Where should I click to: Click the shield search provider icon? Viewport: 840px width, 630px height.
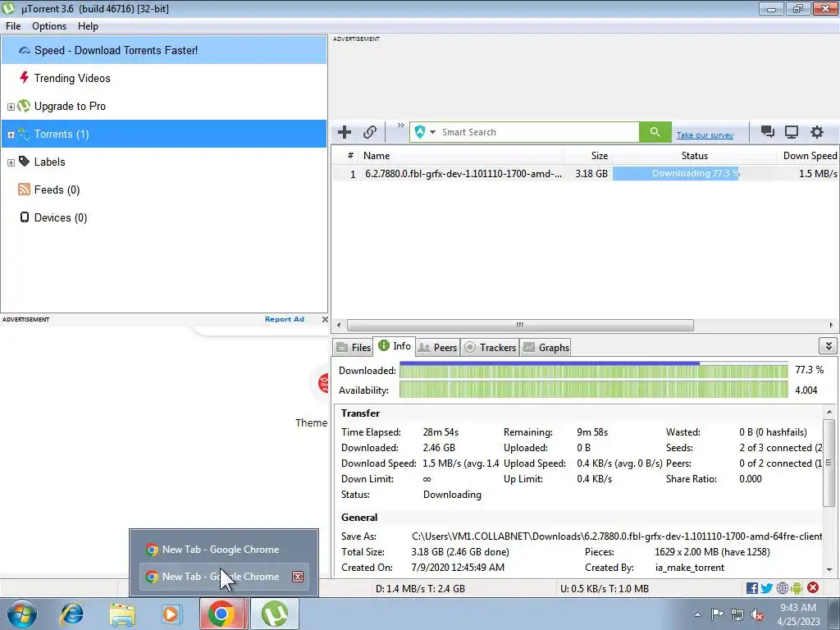(x=419, y=132)
